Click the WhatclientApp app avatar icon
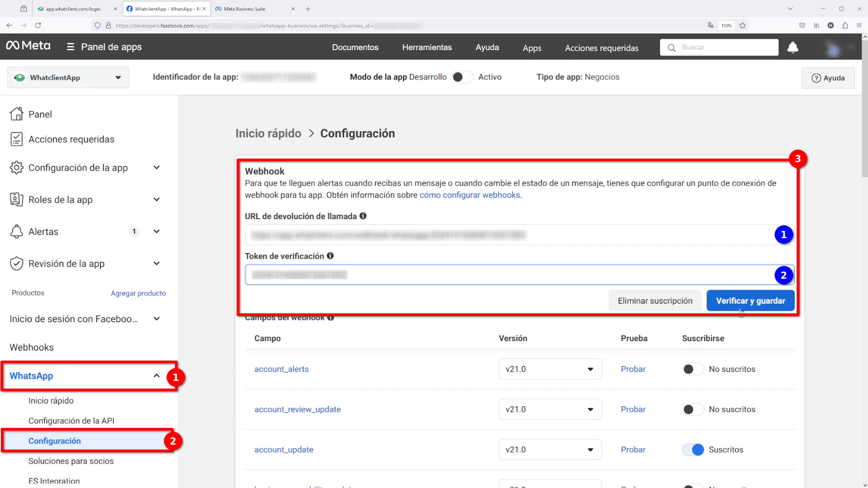The height and width of the screenshot is (488, 868). [19, 77]
